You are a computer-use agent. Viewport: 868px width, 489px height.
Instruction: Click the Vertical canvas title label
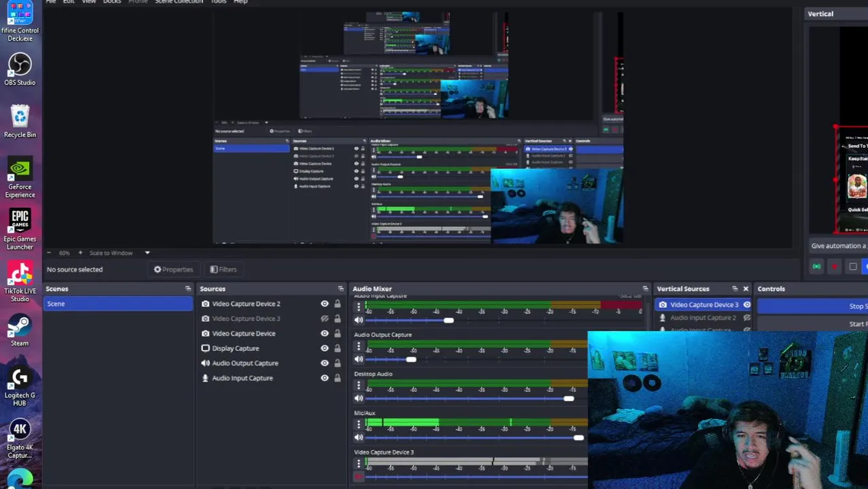click(820, 14)
